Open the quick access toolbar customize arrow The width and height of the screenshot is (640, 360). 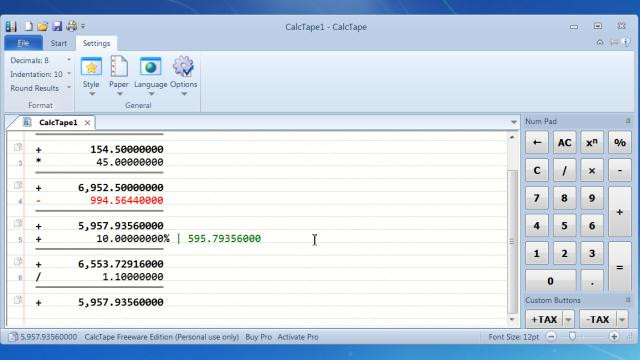pyautogui.click(x=83, y=27)
